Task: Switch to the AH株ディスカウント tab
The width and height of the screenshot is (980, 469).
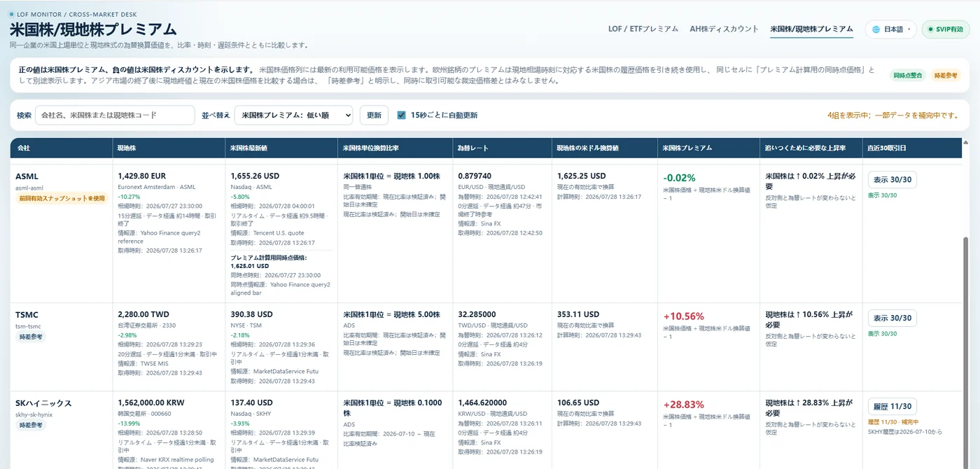Action: [724, 29]
